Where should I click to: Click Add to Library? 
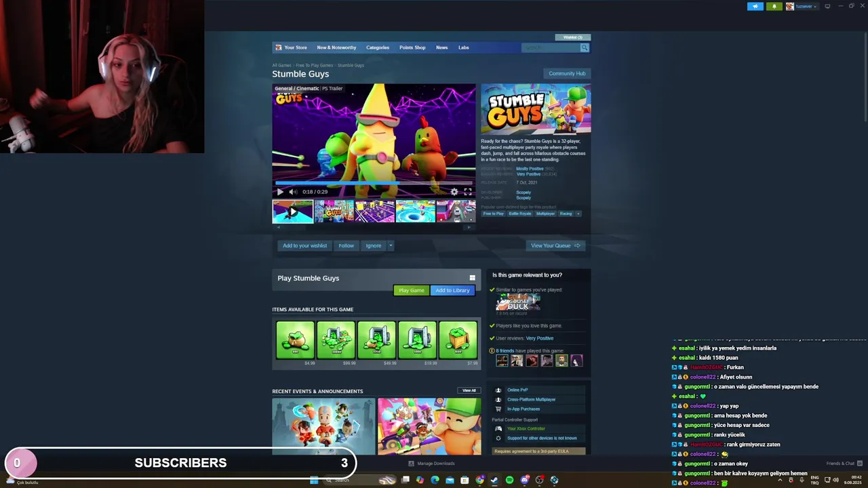[452, 290]
